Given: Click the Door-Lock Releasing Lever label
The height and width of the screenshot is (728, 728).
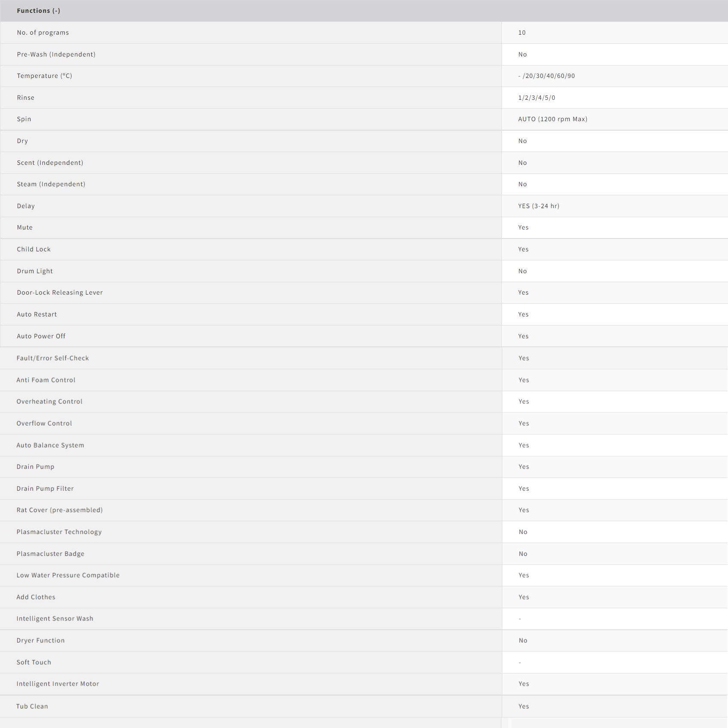Looking at the screenshot, I should [60, 292].
